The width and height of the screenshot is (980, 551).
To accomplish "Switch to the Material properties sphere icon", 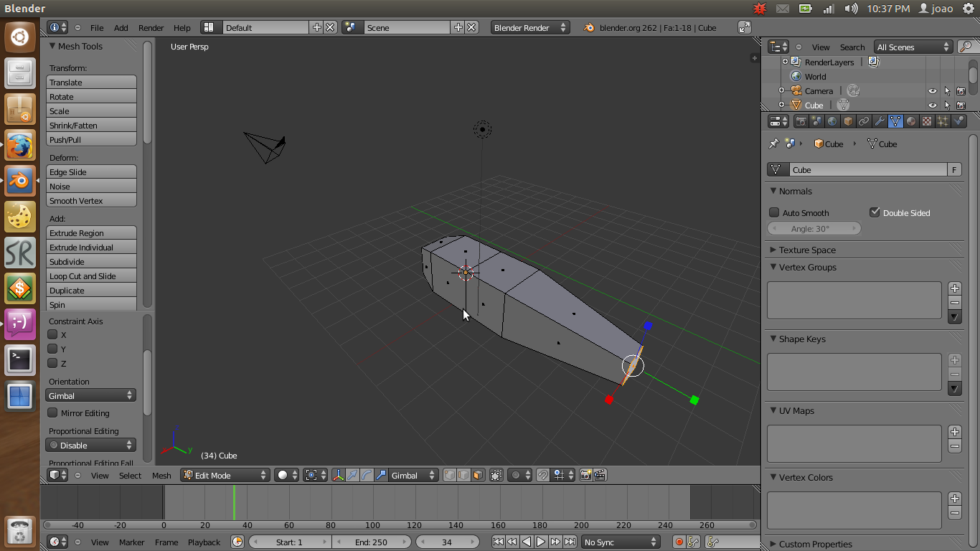I will point(913,121).
